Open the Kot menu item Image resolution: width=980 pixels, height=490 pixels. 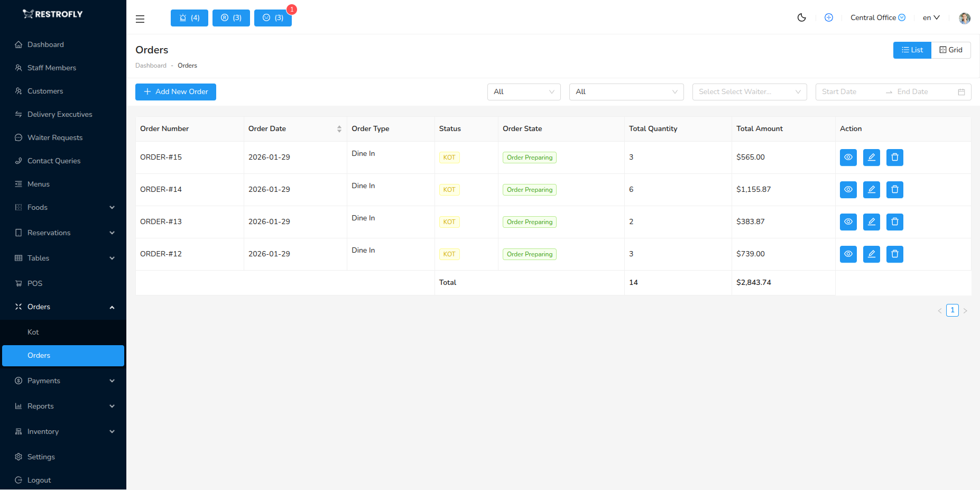33,332
